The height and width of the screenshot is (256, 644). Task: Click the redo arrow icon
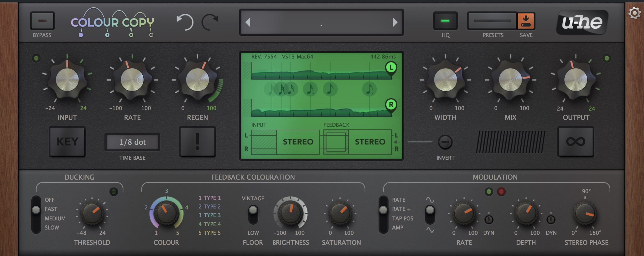tap(210, 22)
